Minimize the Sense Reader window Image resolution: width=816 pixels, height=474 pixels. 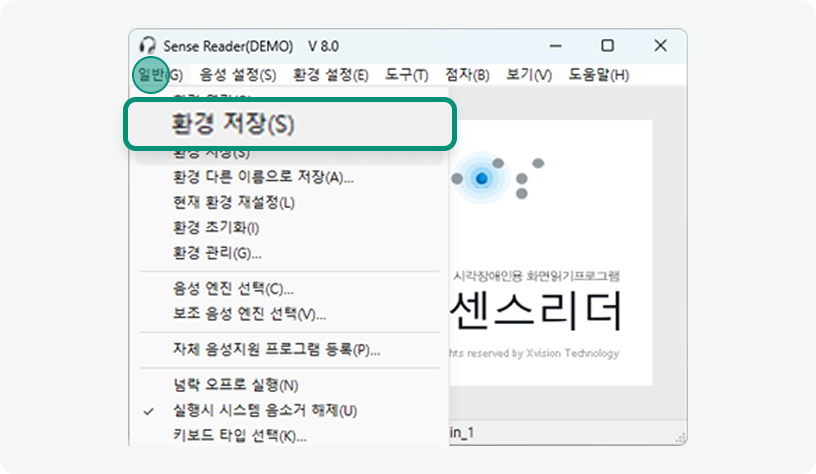[556, 46]
